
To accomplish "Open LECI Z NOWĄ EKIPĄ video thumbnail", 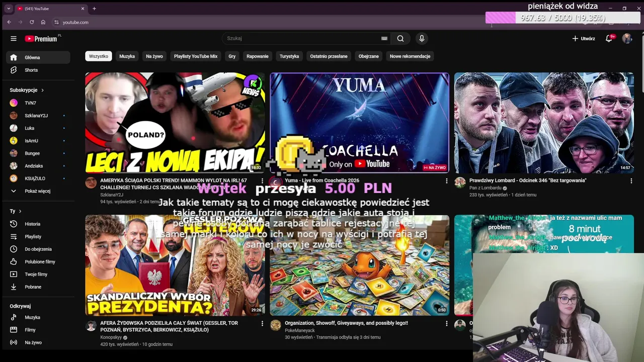I will coord(175,123).
